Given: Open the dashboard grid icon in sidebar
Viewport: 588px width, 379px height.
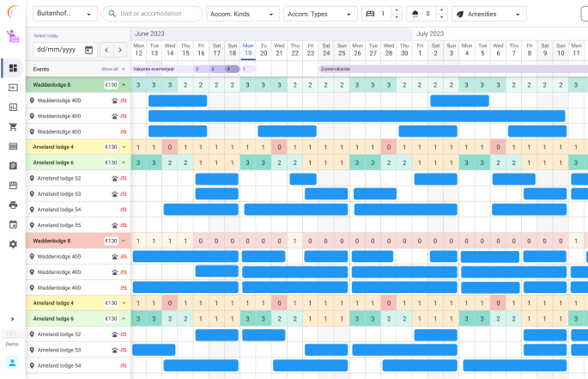Looking at the screenshot, I should (x=13, y=68).
